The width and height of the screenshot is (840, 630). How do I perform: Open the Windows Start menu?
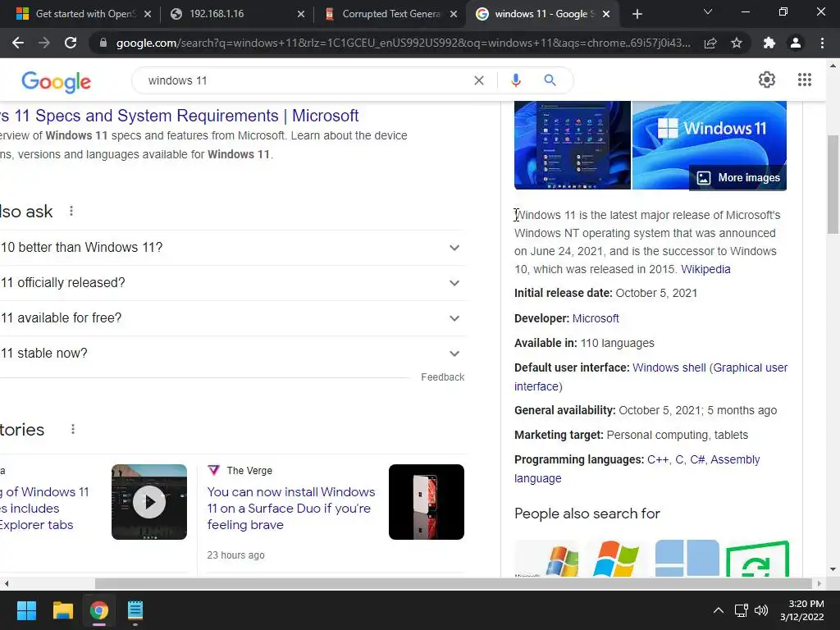(x=26, y=610)
